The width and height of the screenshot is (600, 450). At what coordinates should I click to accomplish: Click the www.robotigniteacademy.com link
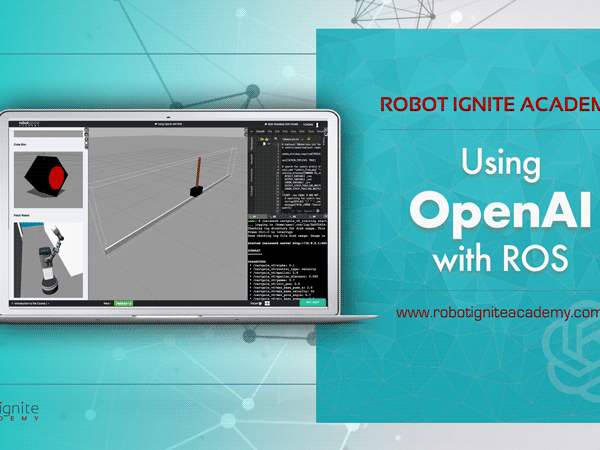(498, 313)
